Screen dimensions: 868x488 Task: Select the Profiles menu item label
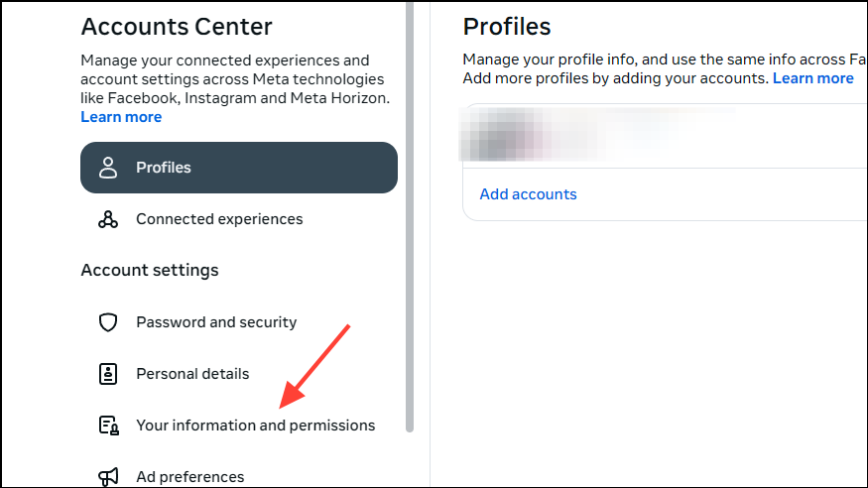[x=164, y=168]
